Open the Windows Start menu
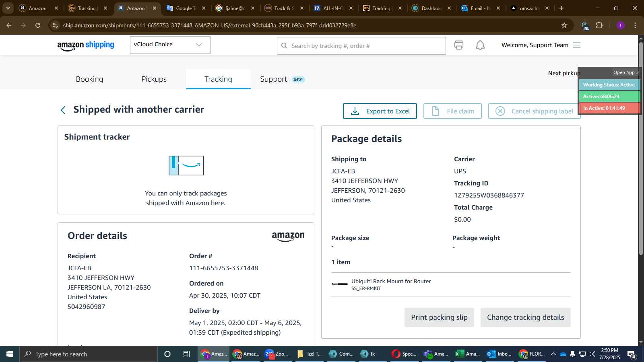 click(10, 354)
